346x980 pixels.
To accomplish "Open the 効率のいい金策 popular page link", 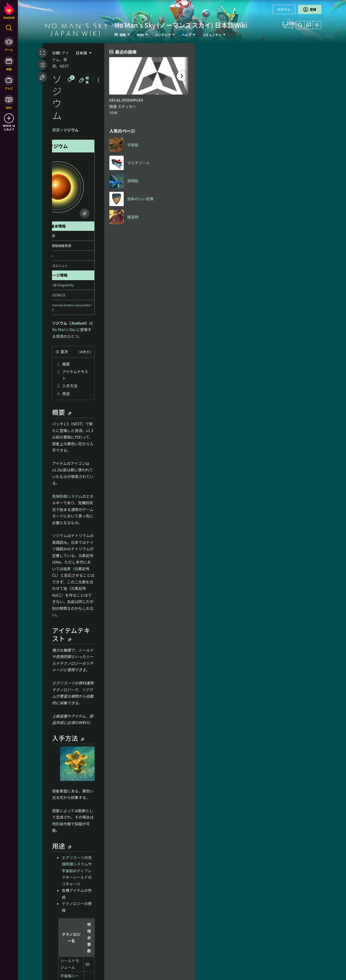I will [x=140, y=199].
